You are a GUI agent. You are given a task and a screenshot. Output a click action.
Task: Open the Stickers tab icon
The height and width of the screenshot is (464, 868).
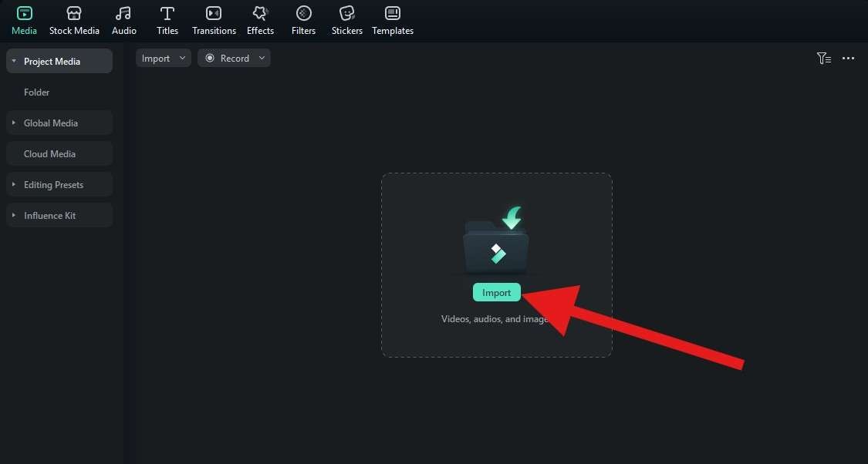tap(347, 13)
